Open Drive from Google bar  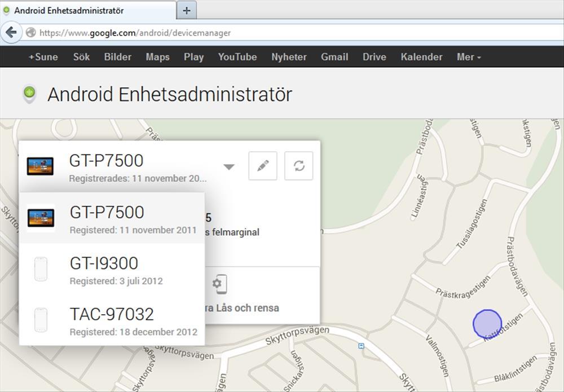click(374, 57)
